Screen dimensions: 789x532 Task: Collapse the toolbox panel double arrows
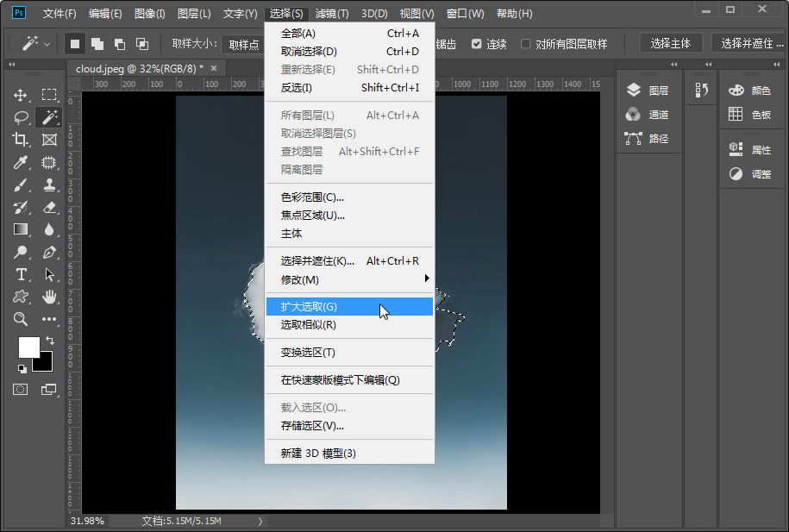tap(11, 65)
